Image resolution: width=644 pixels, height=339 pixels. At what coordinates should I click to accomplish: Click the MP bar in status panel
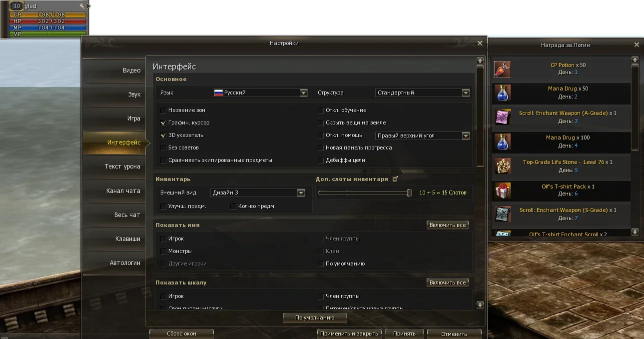tap(48, 28)
